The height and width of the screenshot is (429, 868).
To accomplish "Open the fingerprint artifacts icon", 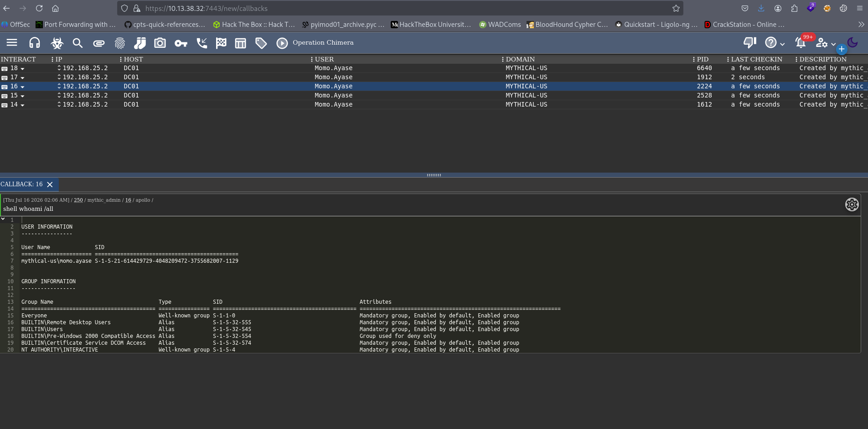I will pos(120,43).
